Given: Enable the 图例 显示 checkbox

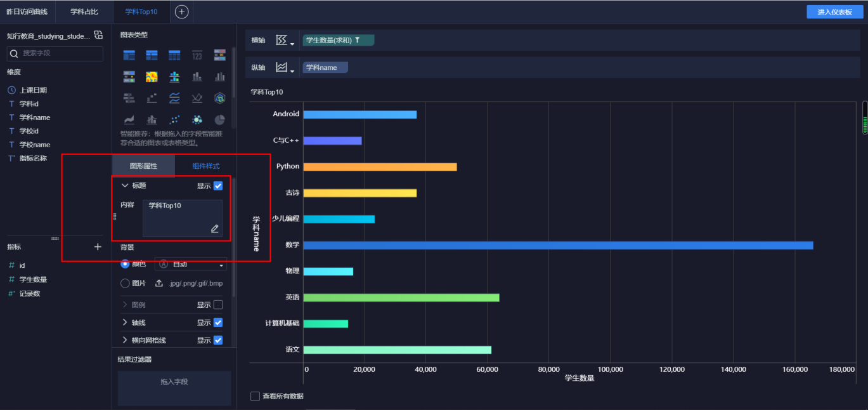Looking at the screenshot, I should pyautogui.click(x=218, y=305).
